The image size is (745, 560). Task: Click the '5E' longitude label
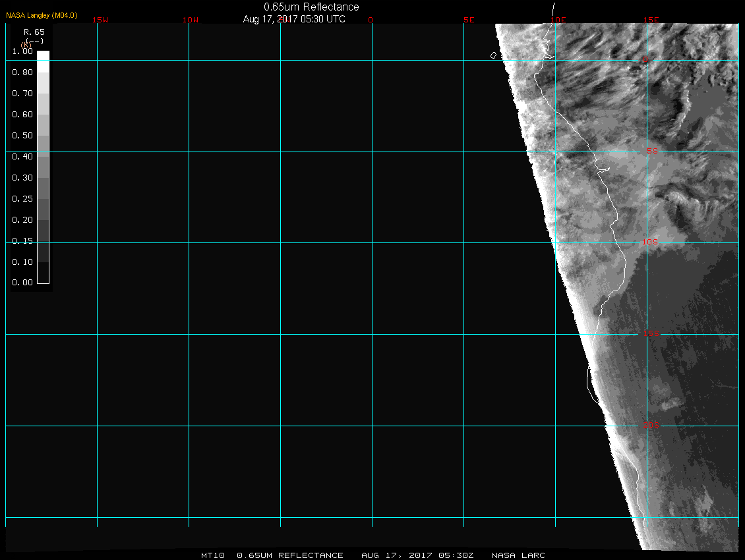469,20
